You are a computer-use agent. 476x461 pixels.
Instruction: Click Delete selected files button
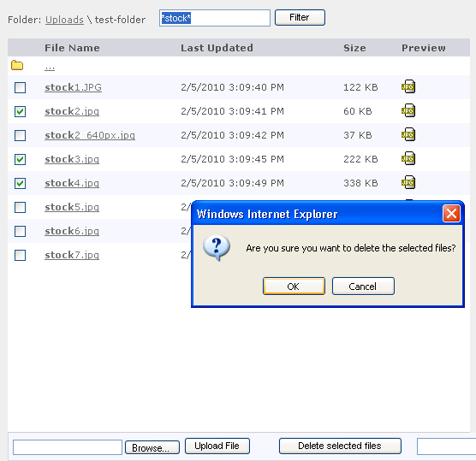coord(340,446)
